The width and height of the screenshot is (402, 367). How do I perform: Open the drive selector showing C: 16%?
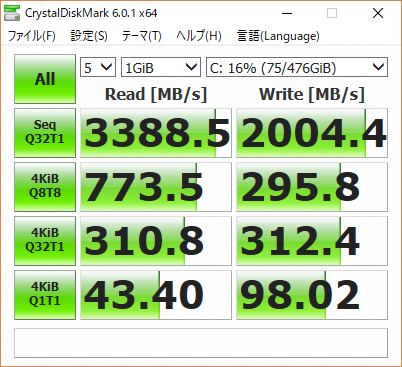coord(297,67)
